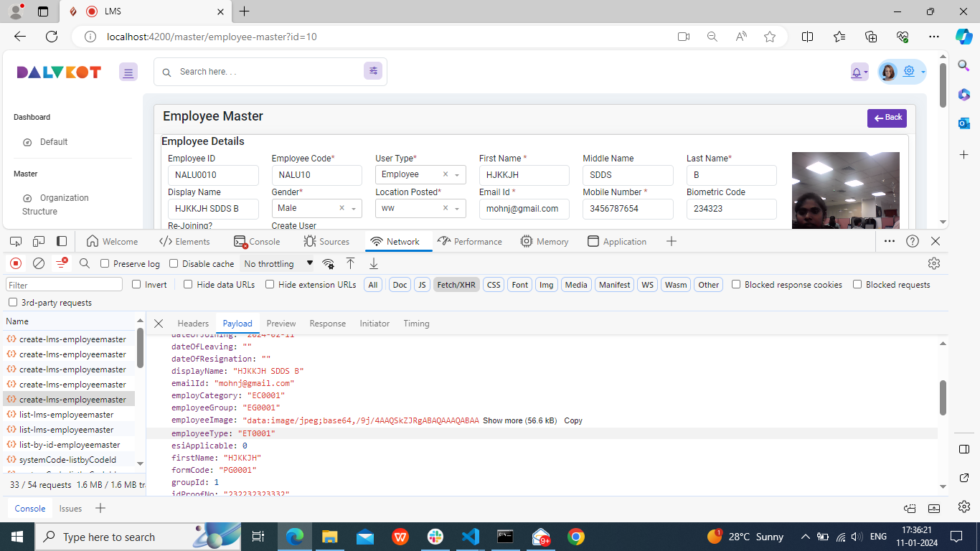Viewport: 980px width, 551px height.
Task: Click the Back button
Action: click(x=887, y=118)
